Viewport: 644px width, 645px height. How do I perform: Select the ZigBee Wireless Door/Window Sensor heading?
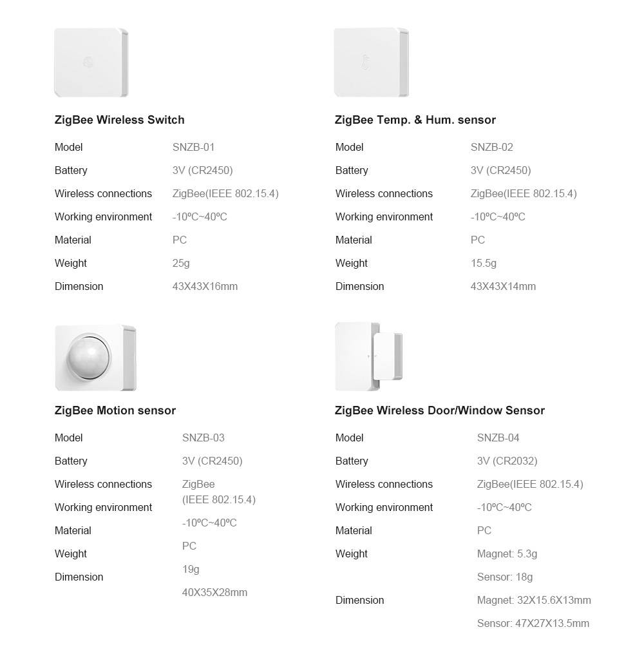[439, 410]
